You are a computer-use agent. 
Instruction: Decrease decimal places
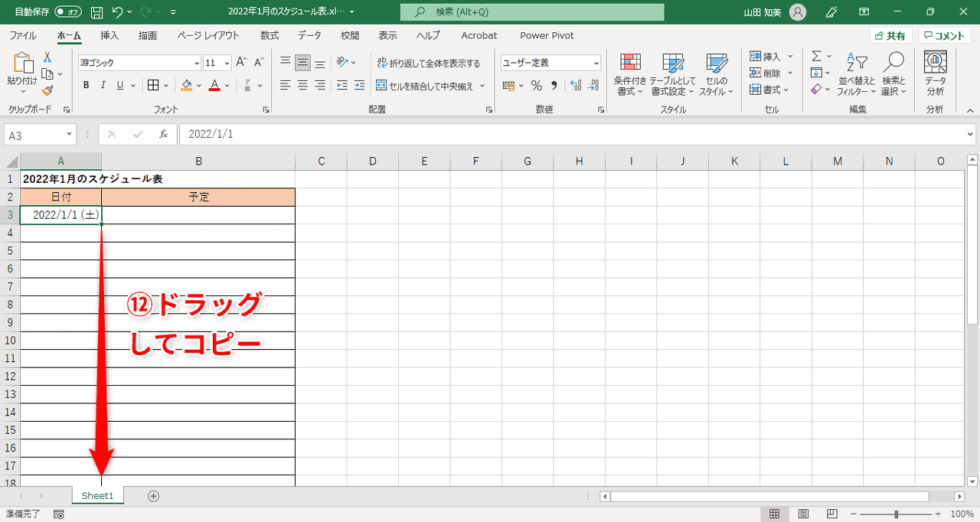tap(592, 85)
